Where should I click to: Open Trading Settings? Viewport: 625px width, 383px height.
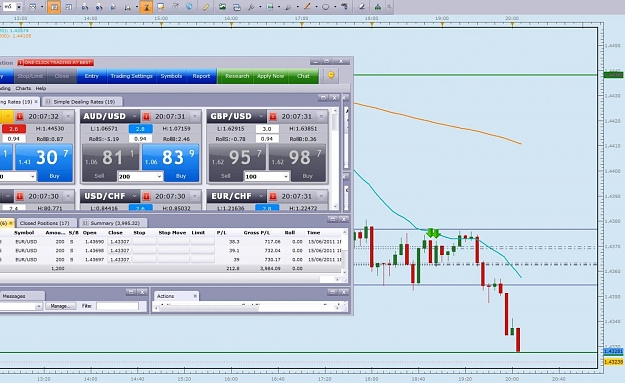pyautogui.click(x=131, y=76)
